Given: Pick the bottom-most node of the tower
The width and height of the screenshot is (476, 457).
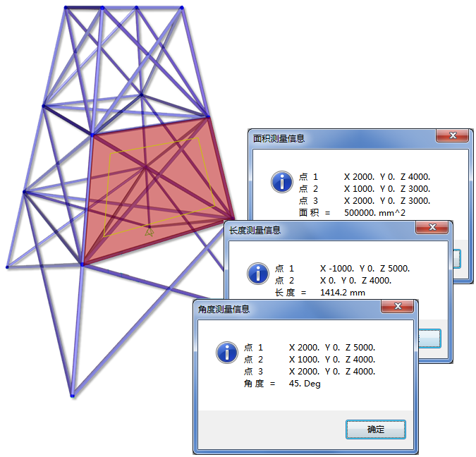Looking at the screenshot, I should (x=72, y=396).
